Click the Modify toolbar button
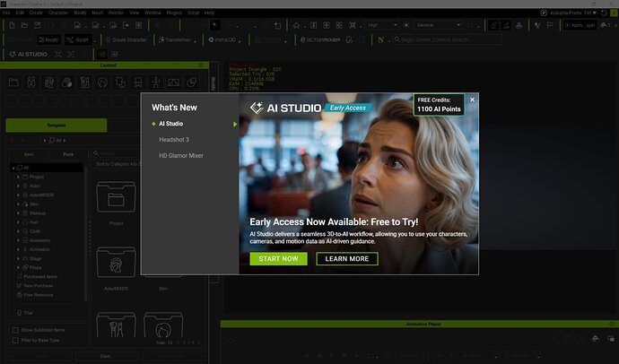Screen dimensions: 619x364 click(48, 39)
